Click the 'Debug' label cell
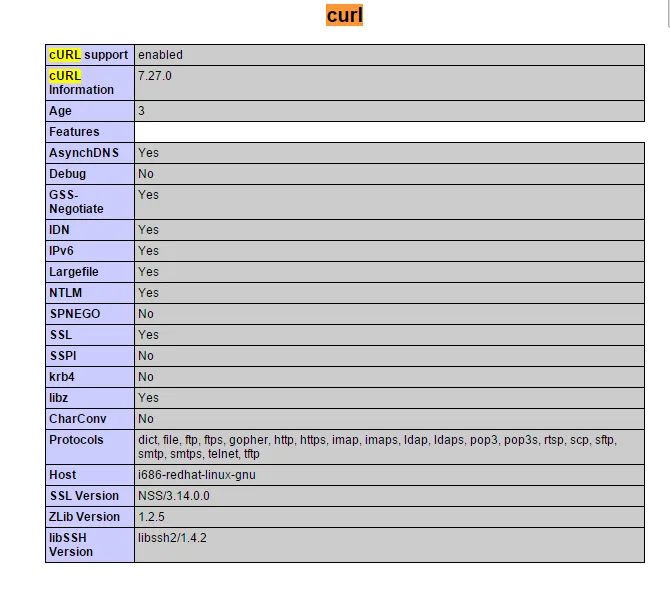Viewport: 670px width, 590px height. (x=90, y=174)
